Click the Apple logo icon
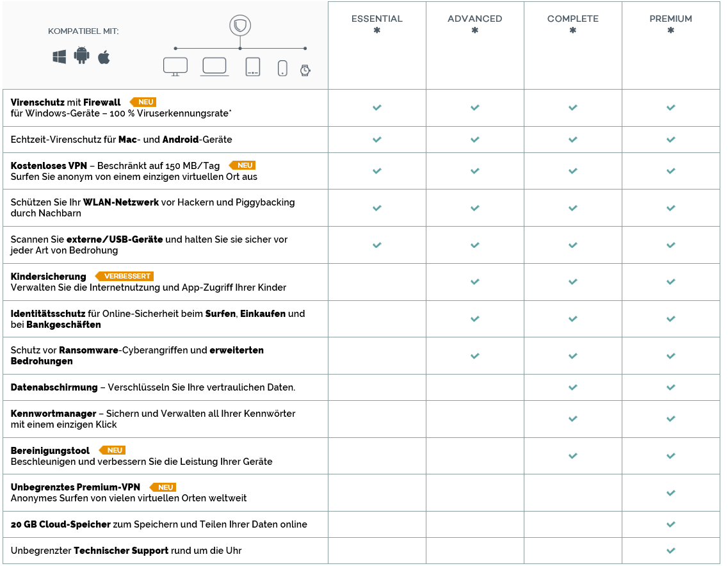The image size is (728, 566). point(104,57)
